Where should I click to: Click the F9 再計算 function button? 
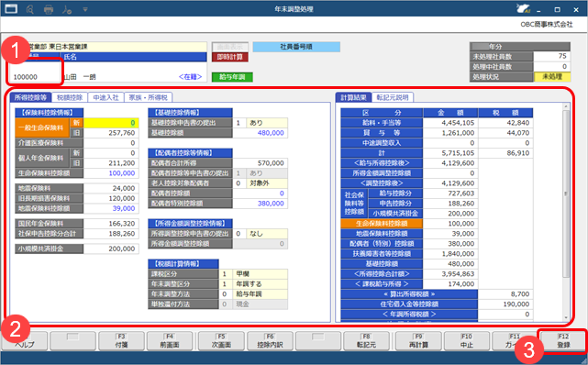(418, 340)
